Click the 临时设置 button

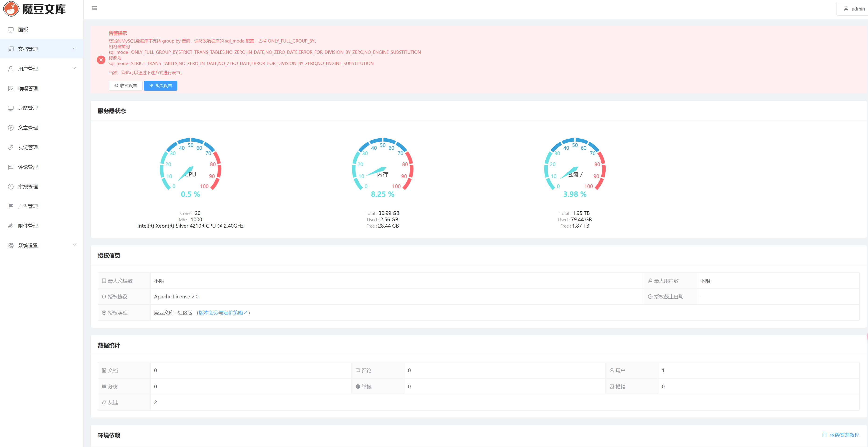point(126,86)
